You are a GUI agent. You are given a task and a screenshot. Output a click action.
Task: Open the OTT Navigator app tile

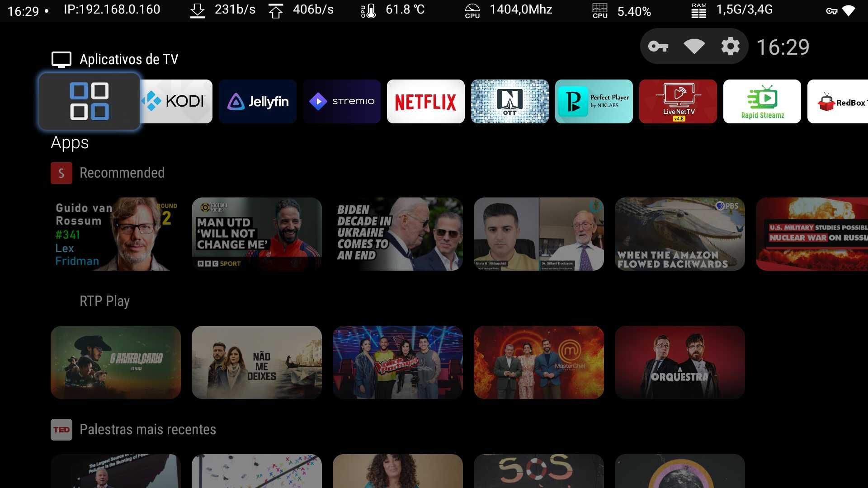(x=510, y=102)
